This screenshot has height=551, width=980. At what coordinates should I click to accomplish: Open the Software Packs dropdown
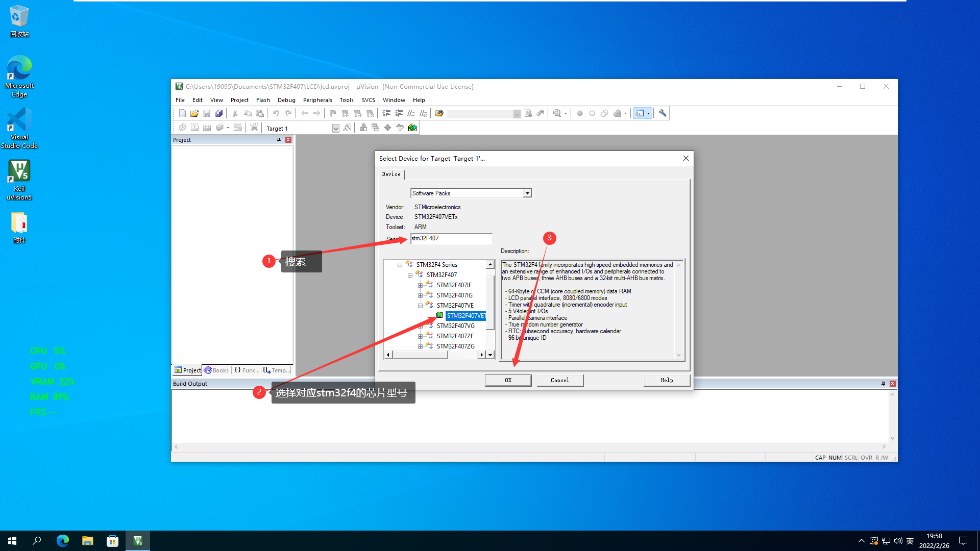coord(527,193)
